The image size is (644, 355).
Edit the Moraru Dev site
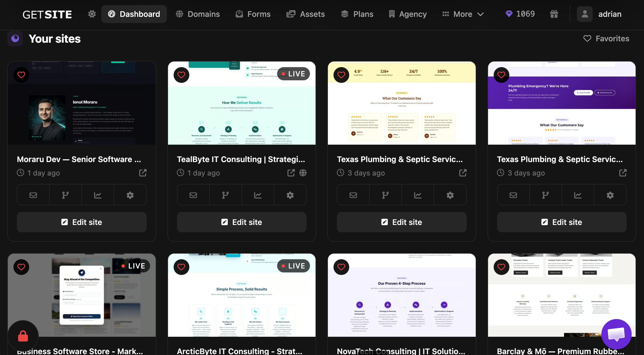(x=82, y=222)
